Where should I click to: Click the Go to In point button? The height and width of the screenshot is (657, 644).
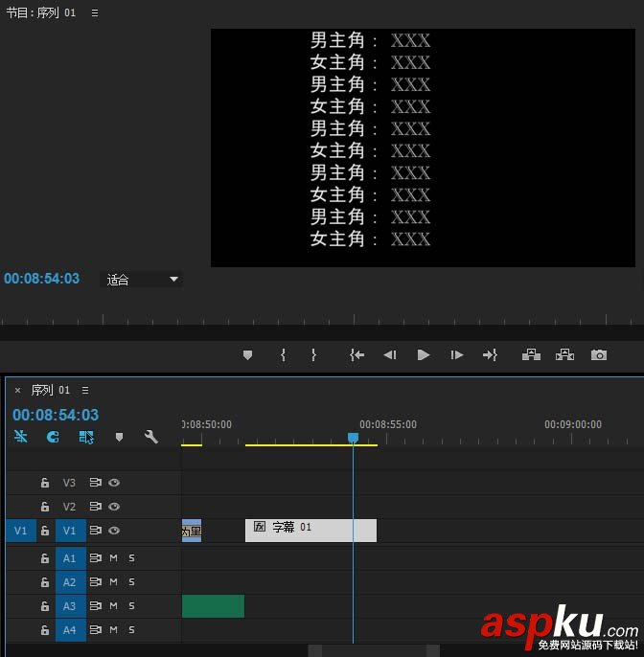tap(356, 354)
